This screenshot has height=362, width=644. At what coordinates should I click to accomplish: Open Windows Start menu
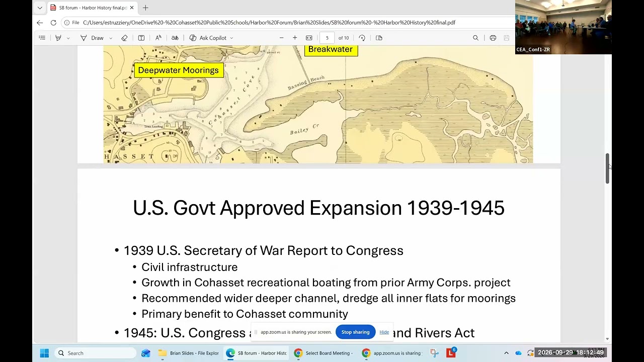click(x=44, y=353)
